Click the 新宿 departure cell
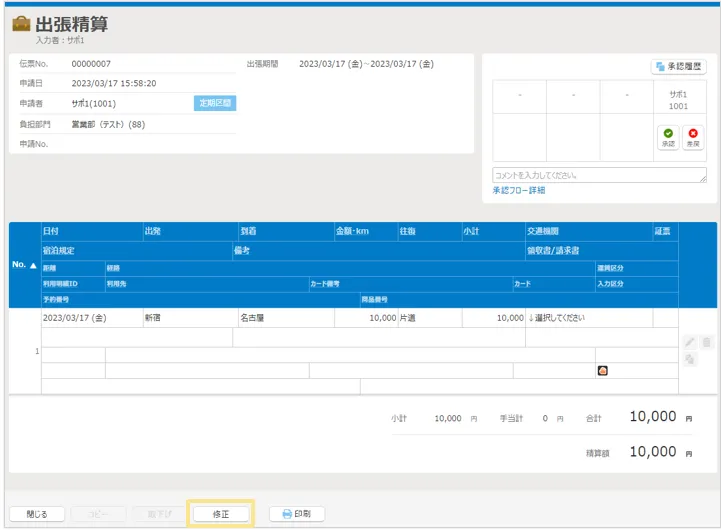The image size is (721, 530). click(186, 317)
